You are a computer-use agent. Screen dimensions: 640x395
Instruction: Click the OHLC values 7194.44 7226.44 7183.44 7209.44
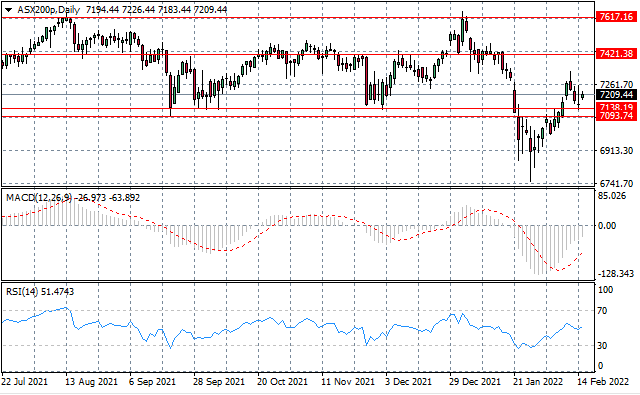click(x=156, y=9)
